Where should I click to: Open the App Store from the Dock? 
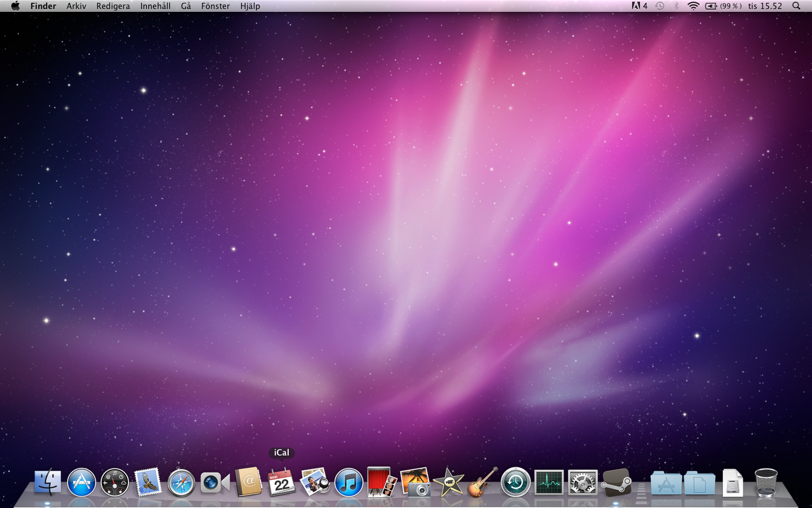tap(81, 483)
